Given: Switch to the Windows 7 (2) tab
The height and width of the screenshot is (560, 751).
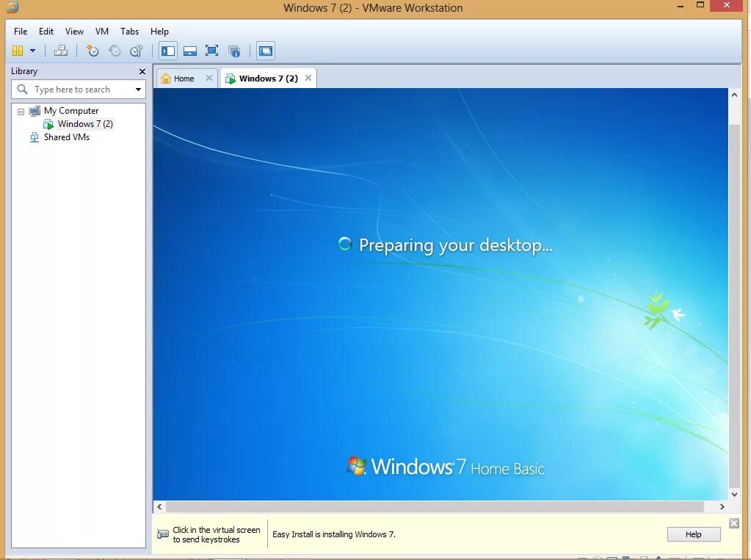Looking at the screenshot, I should click(x=268, y=79).
